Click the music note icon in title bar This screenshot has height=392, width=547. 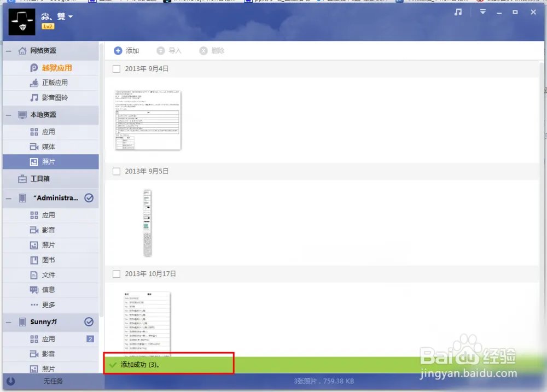click(x=458, y=12)
